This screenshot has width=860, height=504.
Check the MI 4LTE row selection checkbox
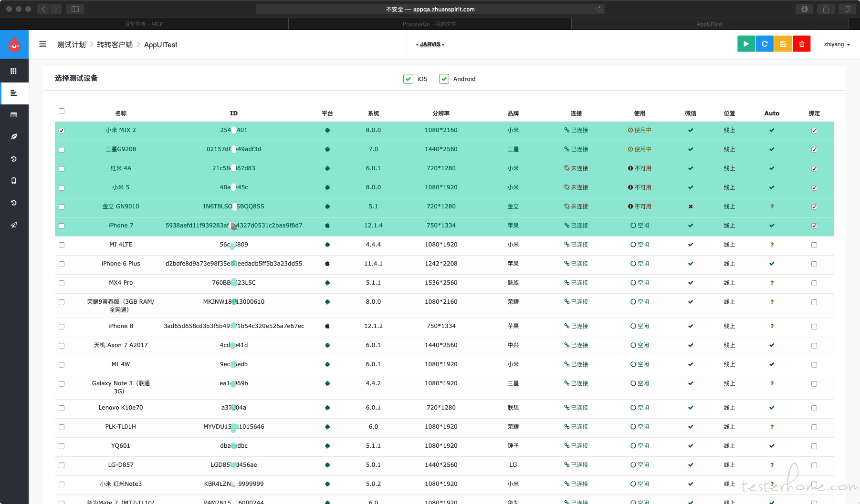(62, 245)
